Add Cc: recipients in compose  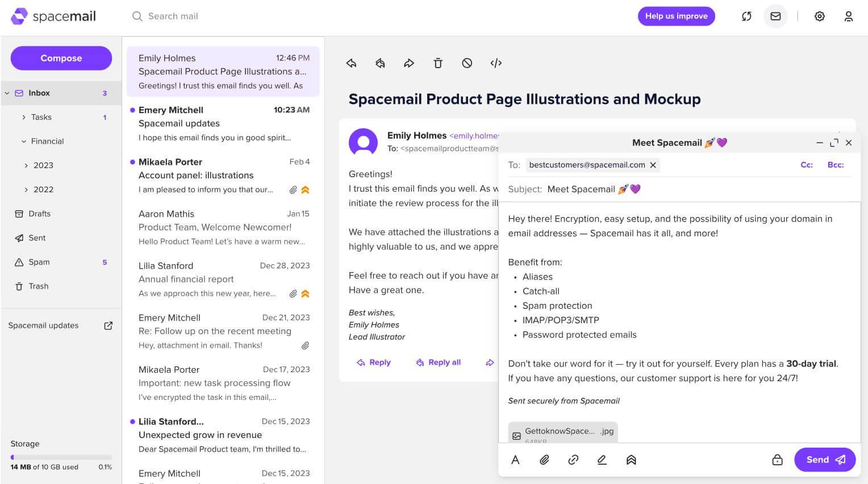click(x=807, y=165)
